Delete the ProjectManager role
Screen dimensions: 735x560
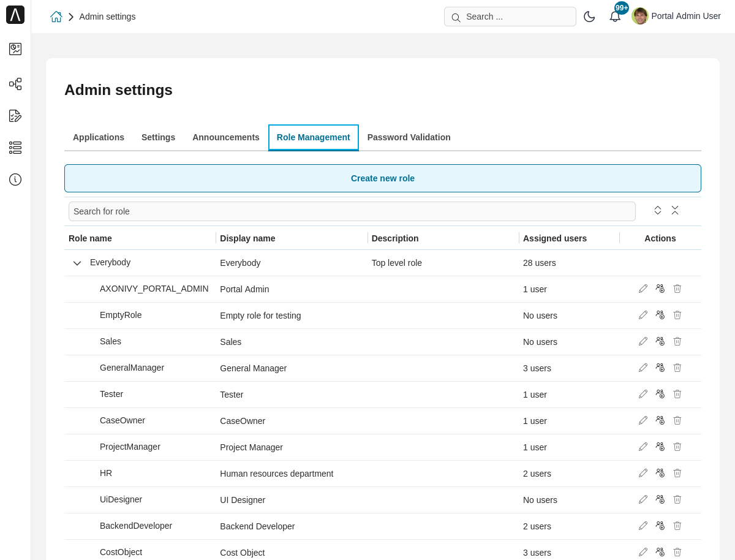coord(677,447)
